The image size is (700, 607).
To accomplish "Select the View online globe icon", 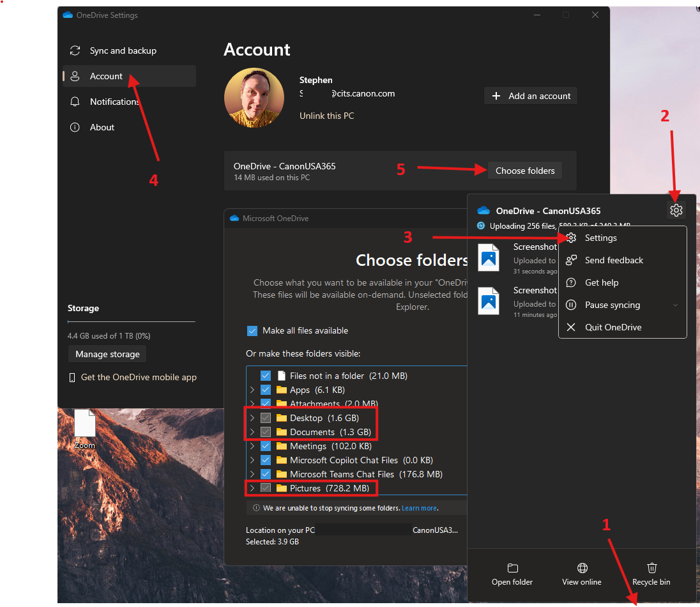I will point(581,567).
